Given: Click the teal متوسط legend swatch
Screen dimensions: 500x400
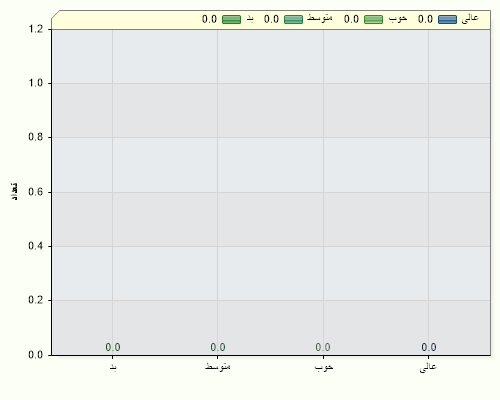Looking at the screenshot, I should 293,19.
